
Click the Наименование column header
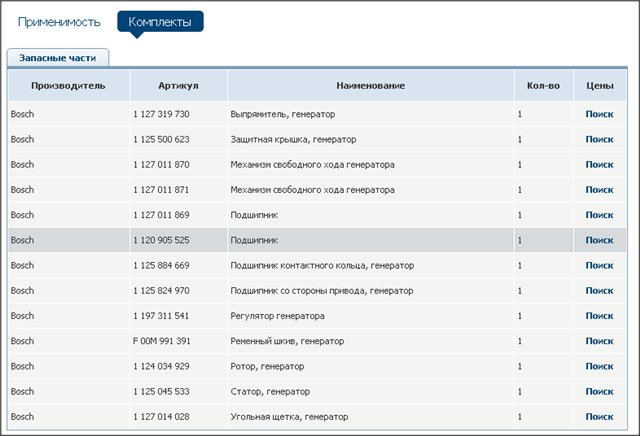[x=370, y=86]
